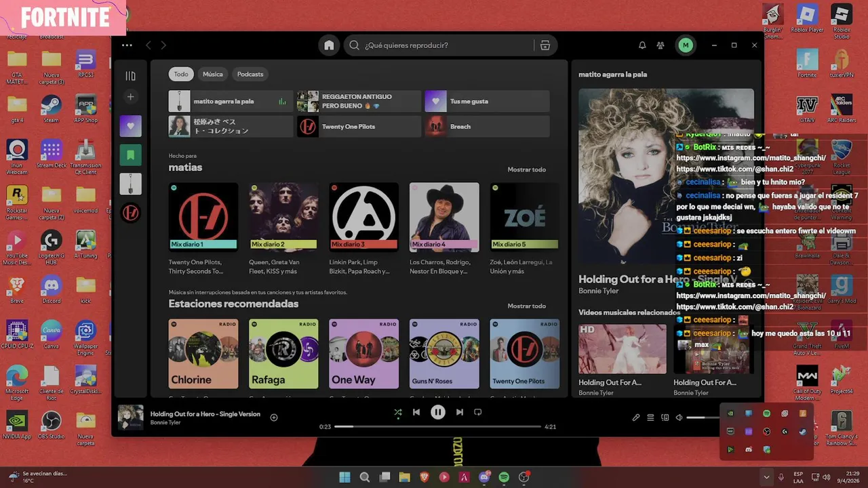Screen dimensions: 868x488
Task: Open the 松原みき ベスト・コレクション shortcut
Action: coord(231,127)
